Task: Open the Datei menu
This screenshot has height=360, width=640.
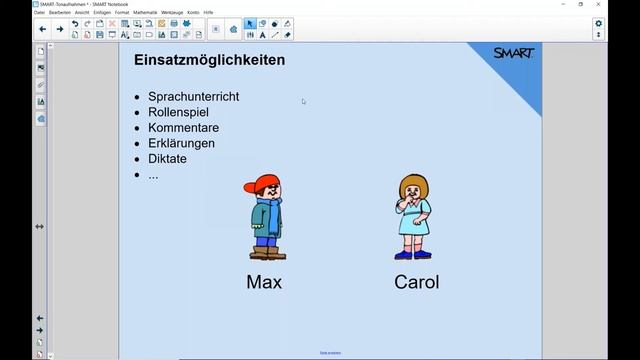Action: point(39,13)
